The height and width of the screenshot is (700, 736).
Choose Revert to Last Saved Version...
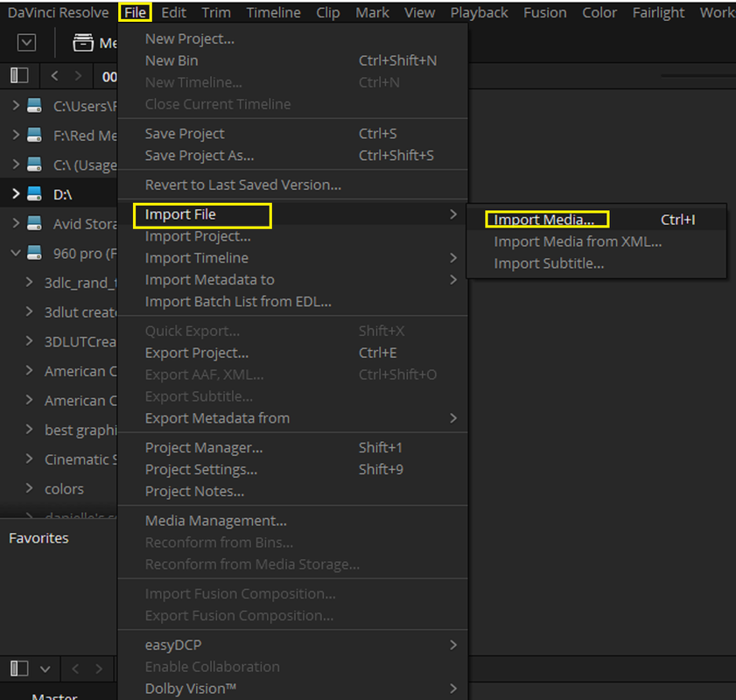point(293,185)
